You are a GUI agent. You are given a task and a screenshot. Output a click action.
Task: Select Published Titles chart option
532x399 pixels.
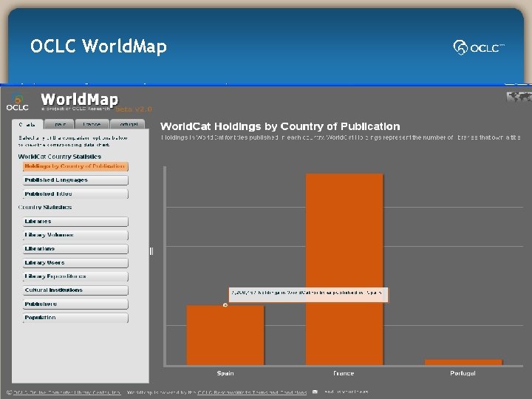pyautogui.click(x=75, y=194)
